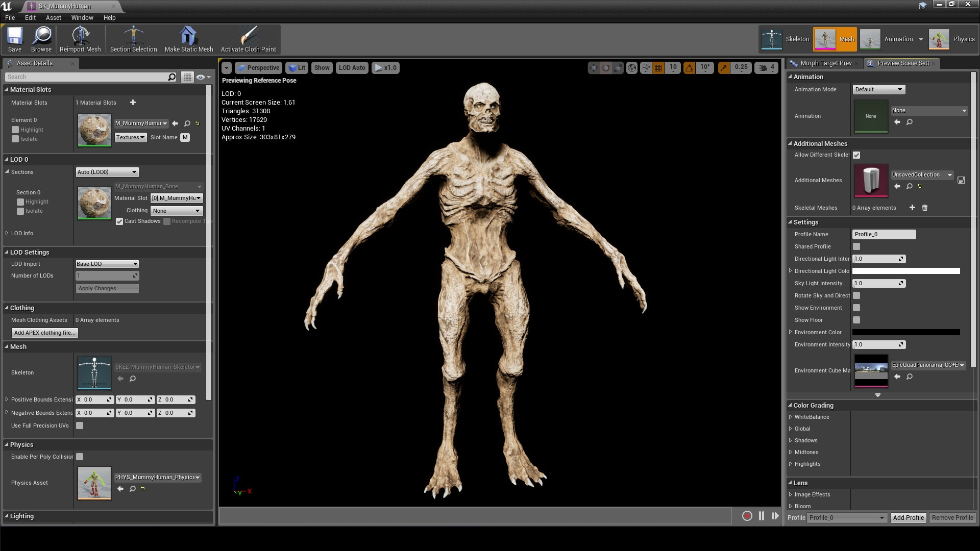Image resolution: width=980 pixels, height=551 pixels.
Task: Open the Asset menu
Action: point(53,17)
